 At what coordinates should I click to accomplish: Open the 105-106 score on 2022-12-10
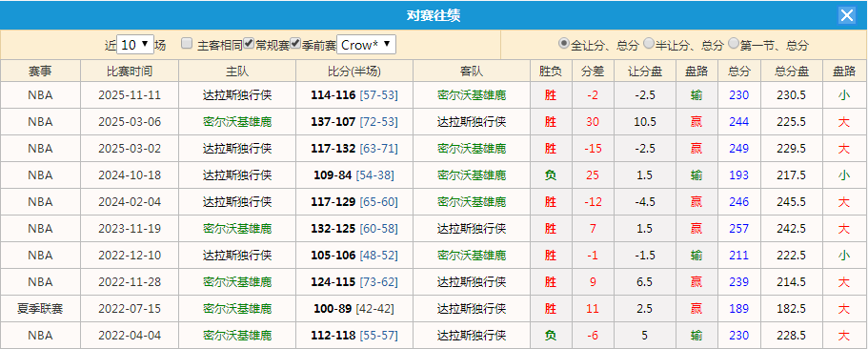[333, 255]
